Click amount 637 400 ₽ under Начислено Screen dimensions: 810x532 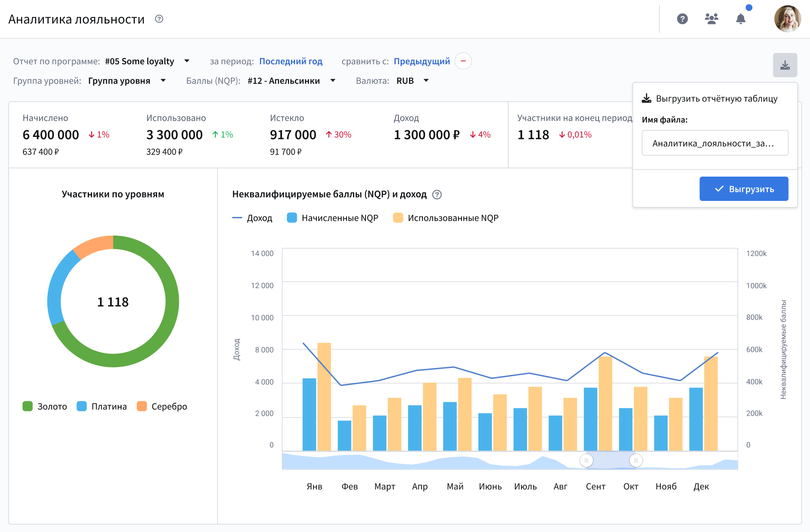tap(41, 152)
